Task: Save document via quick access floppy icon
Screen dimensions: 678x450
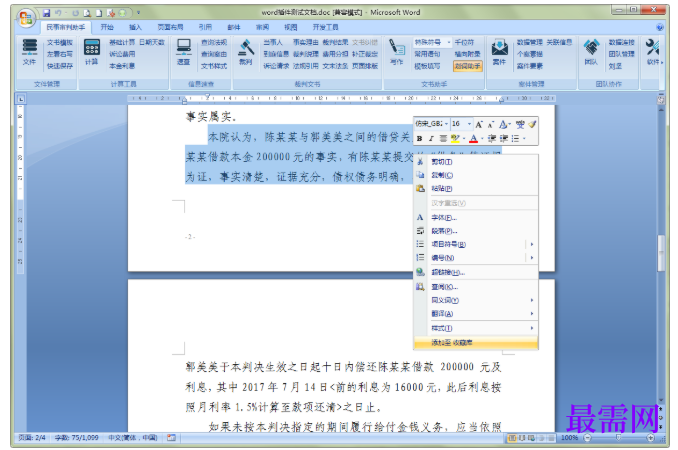Action: coord(47,13)
